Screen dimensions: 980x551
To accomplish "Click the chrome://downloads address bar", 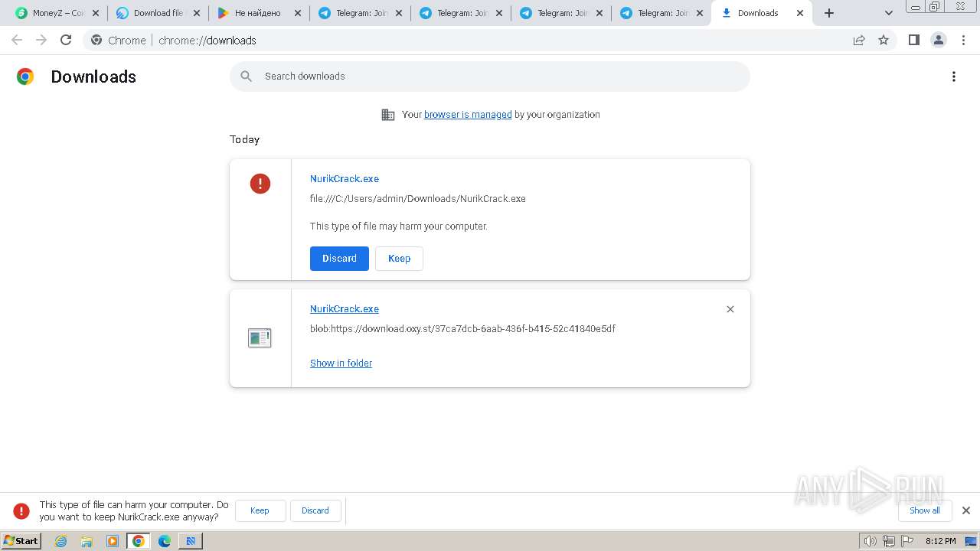I will [490, 40].
